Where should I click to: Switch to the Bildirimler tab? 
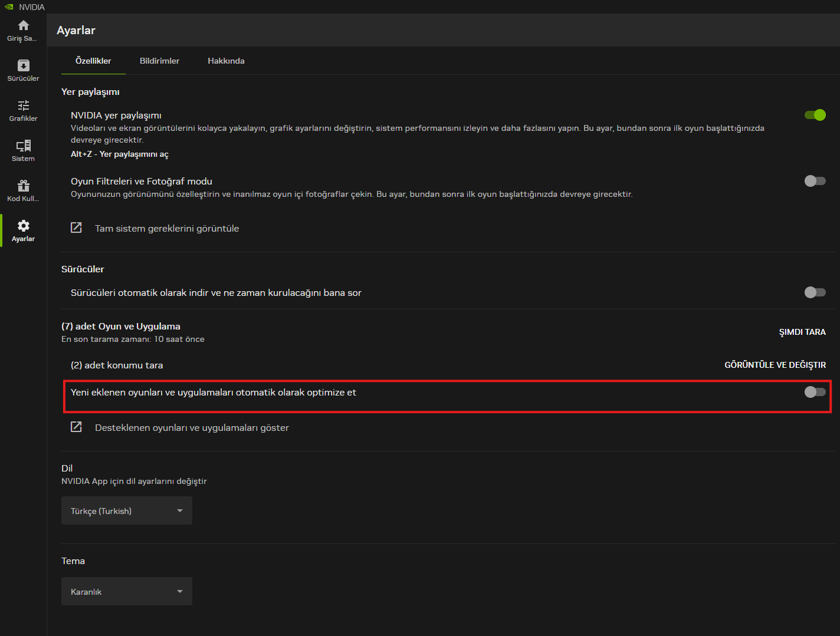159,61
